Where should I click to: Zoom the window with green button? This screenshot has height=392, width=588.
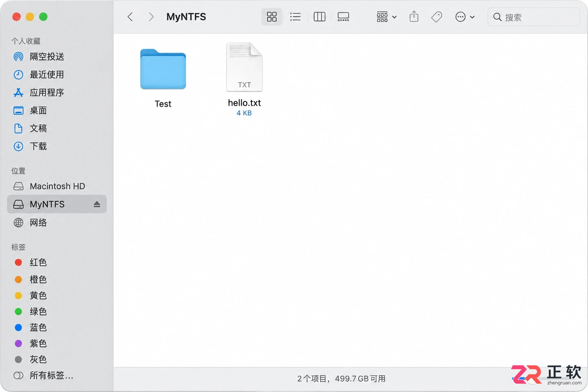[x=43, y=17]
